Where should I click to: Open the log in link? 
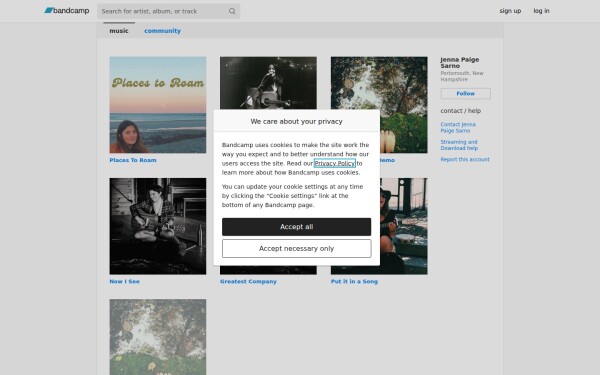[541, 11]
